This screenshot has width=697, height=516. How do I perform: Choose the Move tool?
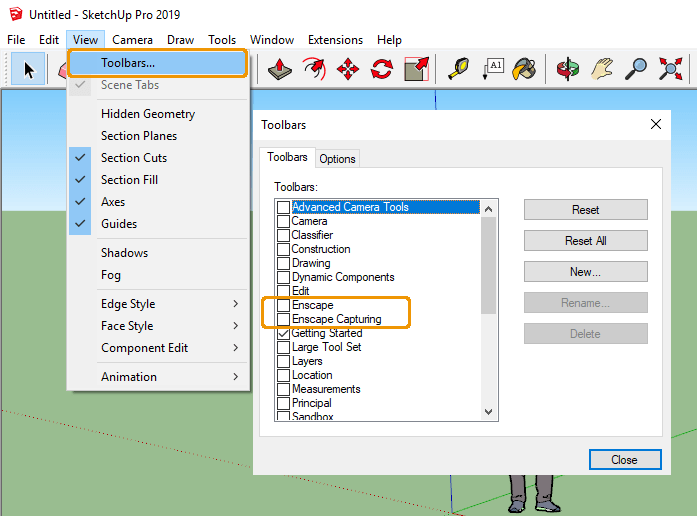pos(348,69)
